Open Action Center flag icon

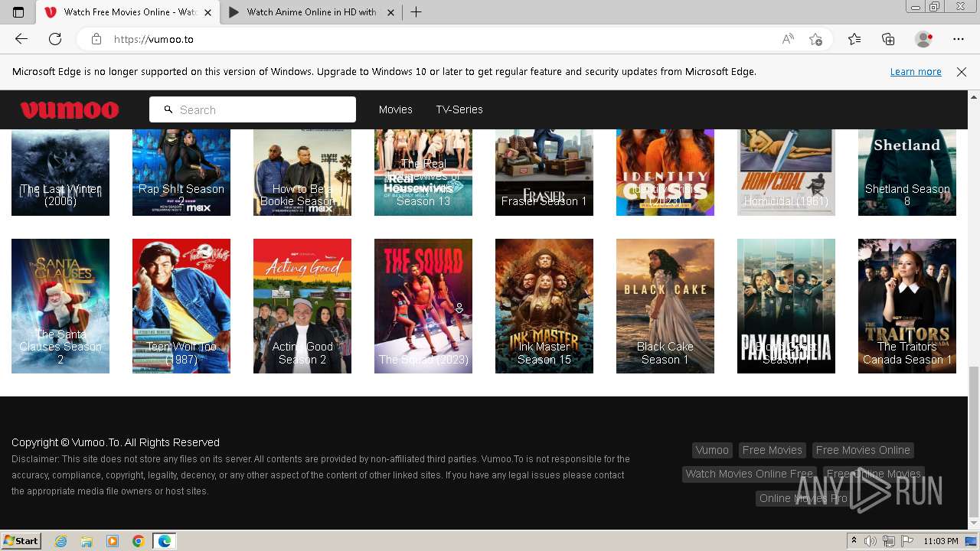pyautogui.click(x=906, y=541)
